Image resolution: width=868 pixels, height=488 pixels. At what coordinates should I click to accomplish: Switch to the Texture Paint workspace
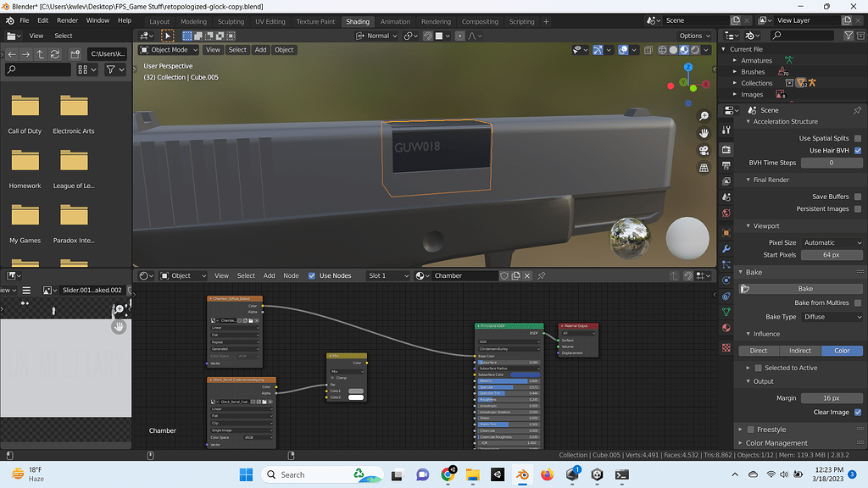point(315,21)
